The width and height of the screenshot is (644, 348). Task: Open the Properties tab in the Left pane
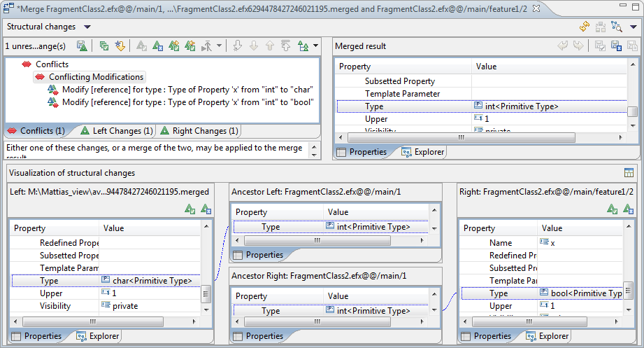click(x=36, y=336)
